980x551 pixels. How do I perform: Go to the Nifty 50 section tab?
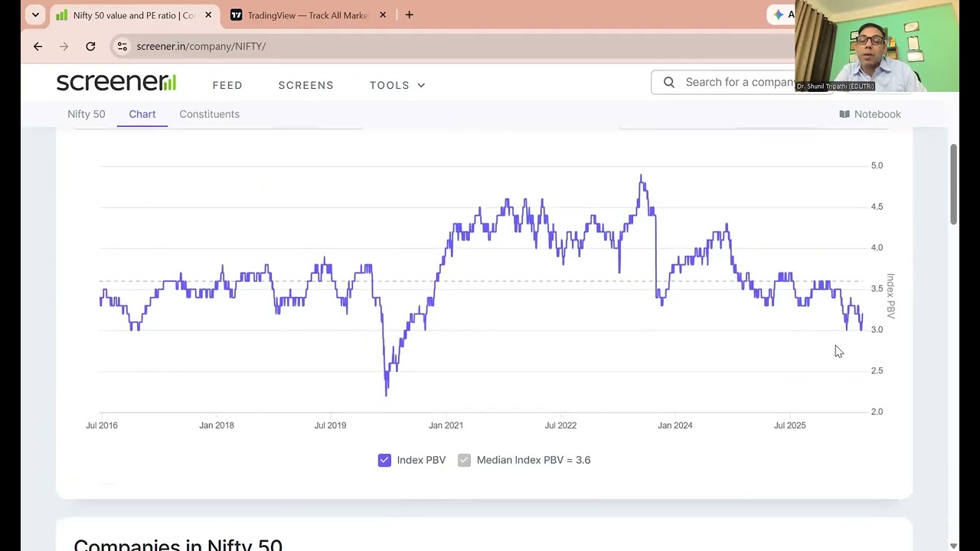(x=87, y=114)
